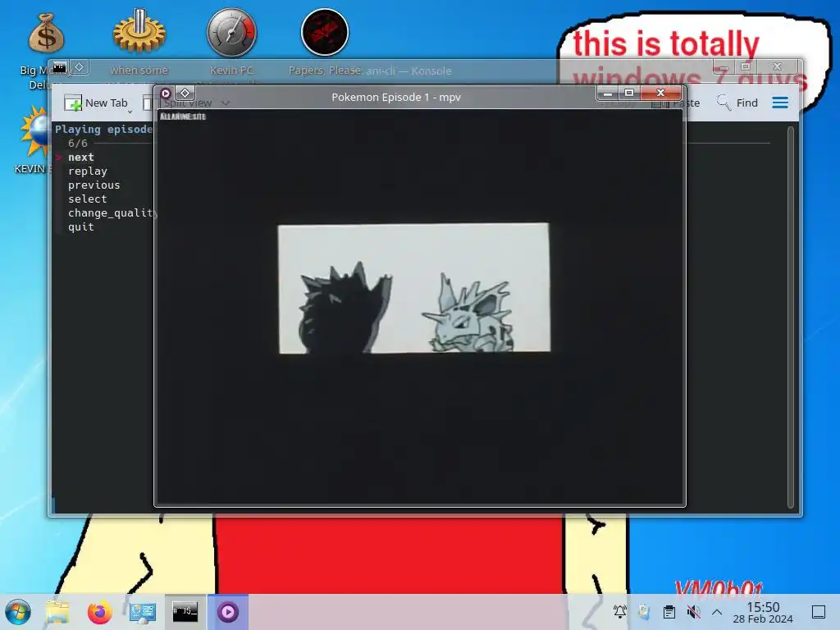Close the mpv window
Viewport: 840px width, 630px height.
pos(660,94)
